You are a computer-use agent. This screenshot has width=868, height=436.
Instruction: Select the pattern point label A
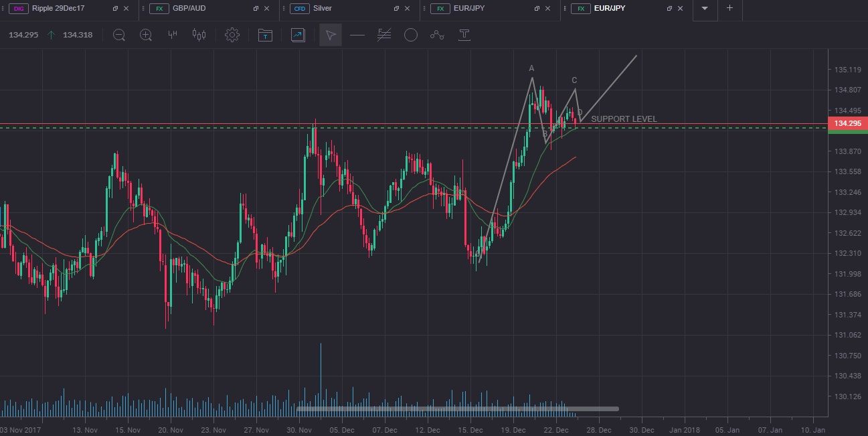coord(531,68)
